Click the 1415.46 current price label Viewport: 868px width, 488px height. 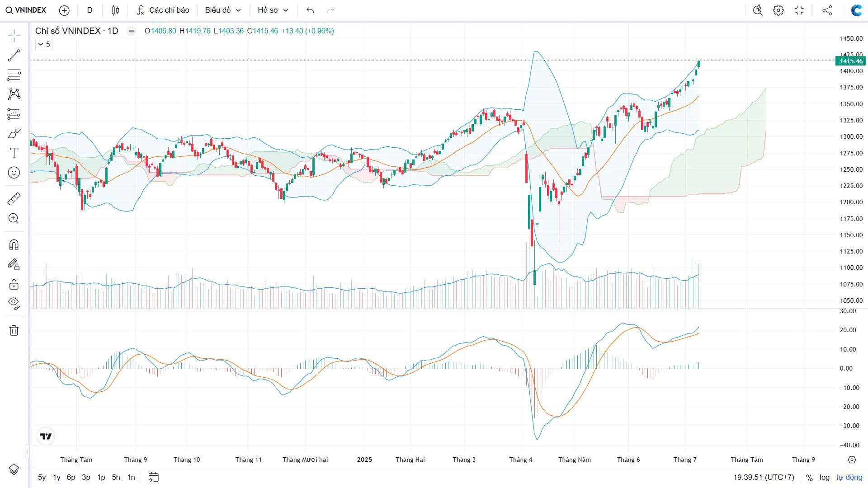[850, 61]
